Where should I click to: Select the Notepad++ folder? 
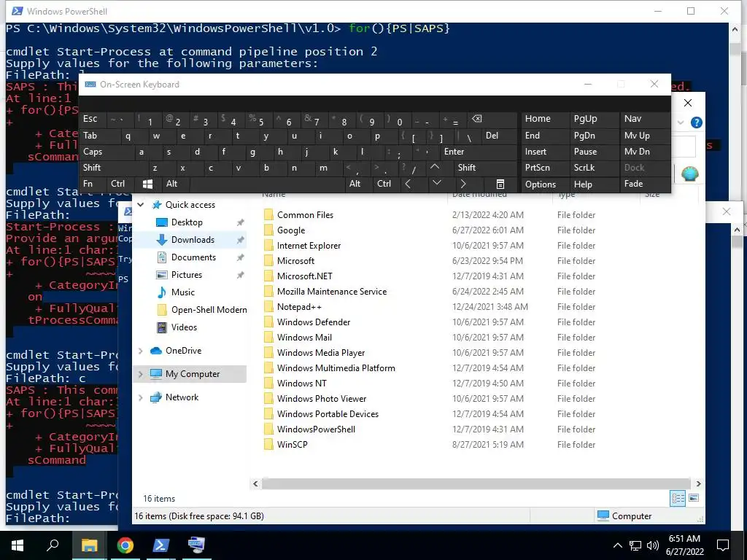(299, 307)
